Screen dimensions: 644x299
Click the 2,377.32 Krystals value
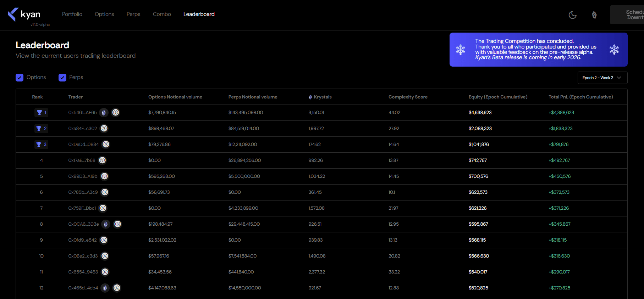pyautogui.click(x=317, y=272)
